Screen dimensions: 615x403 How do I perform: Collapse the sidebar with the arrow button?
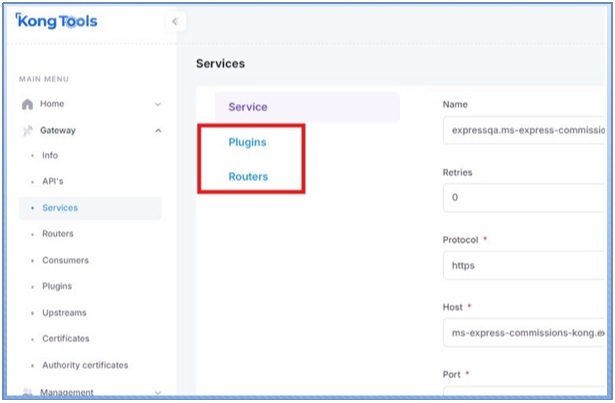[175, 22]
